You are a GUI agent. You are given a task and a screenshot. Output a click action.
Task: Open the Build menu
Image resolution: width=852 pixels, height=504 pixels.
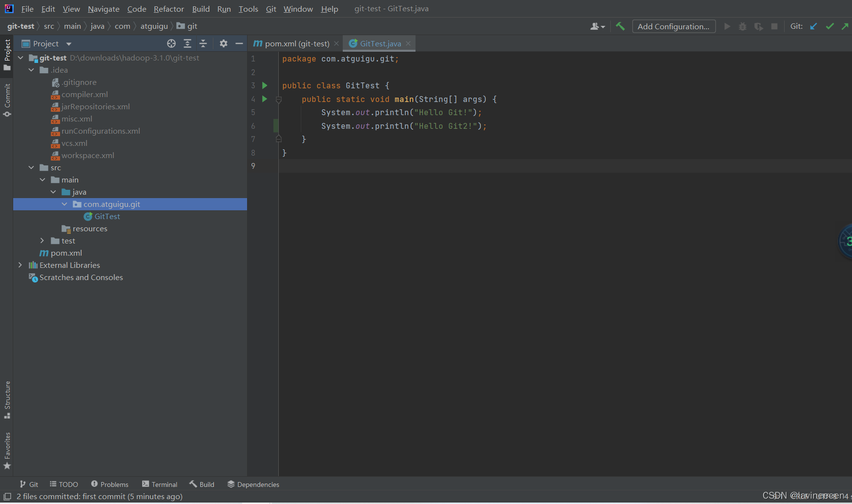click(x=201, y=9)
